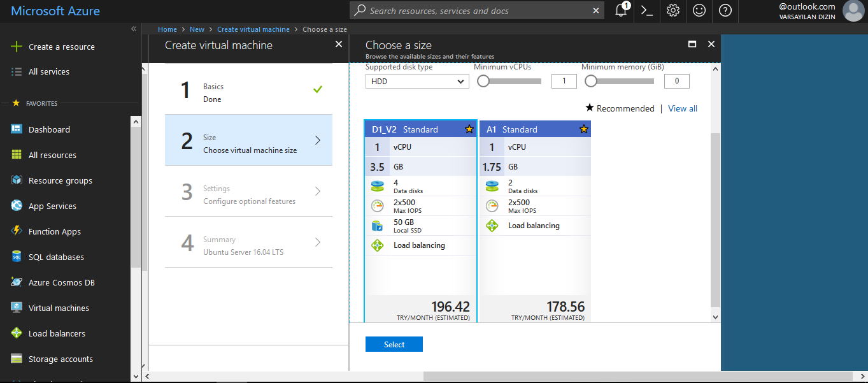Viewport: 868px width, 383px height.
Task: Maximize the Choose a size blade
Action: coord(692,44)
